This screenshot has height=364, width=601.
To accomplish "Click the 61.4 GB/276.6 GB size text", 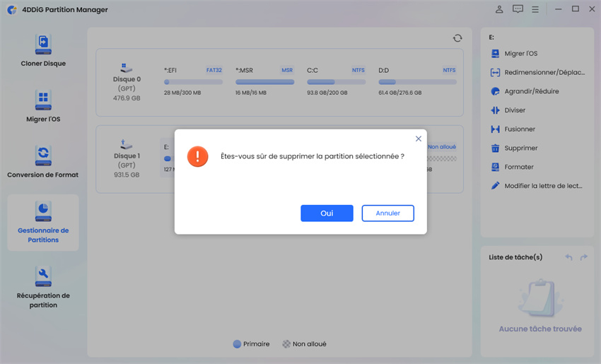I will 399,93.
